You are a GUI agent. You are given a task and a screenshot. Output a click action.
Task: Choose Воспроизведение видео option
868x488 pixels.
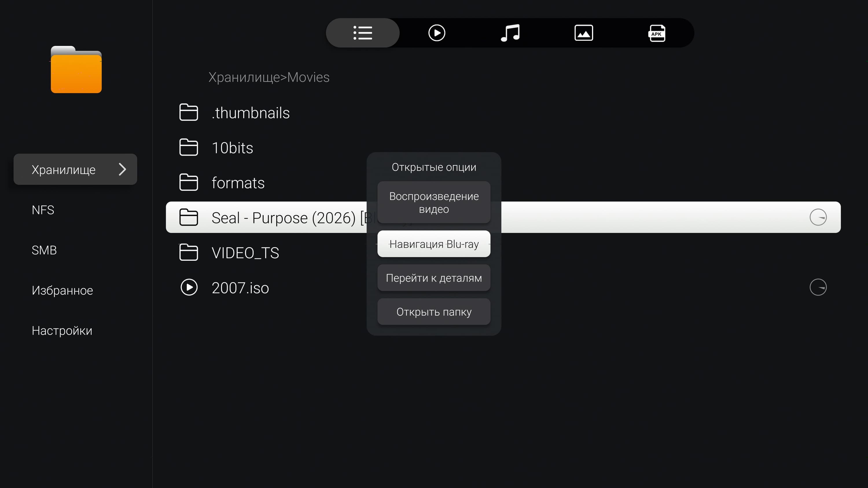coord(434,202)
